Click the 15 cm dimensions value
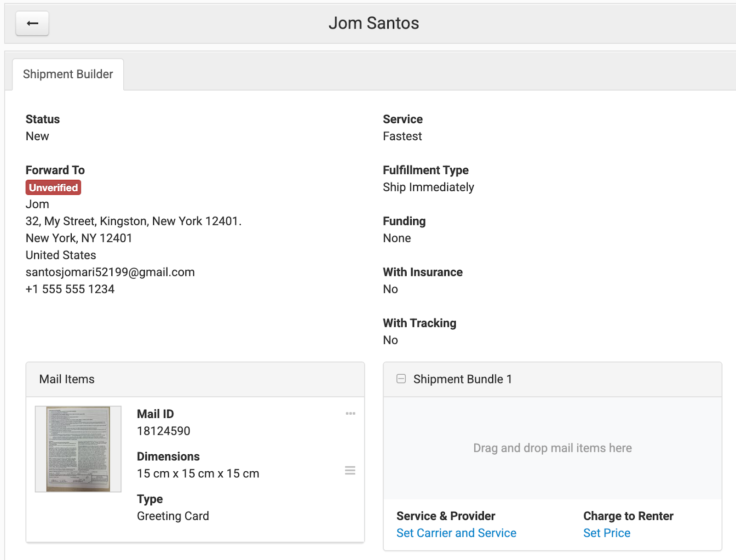Viewport: 736px width, 560px height. click(198, 474)
